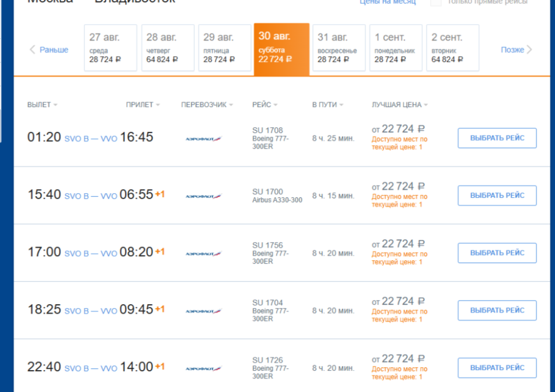This screenshot has width=555, height=392.
Task: Click Aeroflot logo for flight SU 1756
Action: [x=203, y=254]
